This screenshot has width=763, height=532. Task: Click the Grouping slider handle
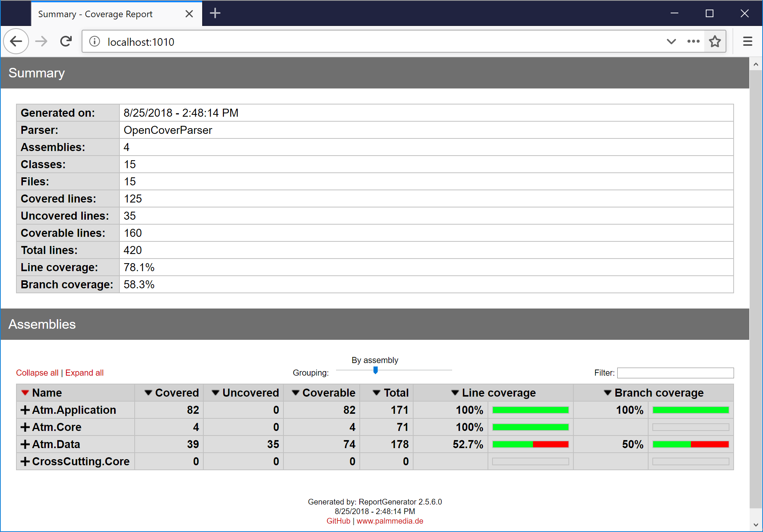tap(375, 370)
